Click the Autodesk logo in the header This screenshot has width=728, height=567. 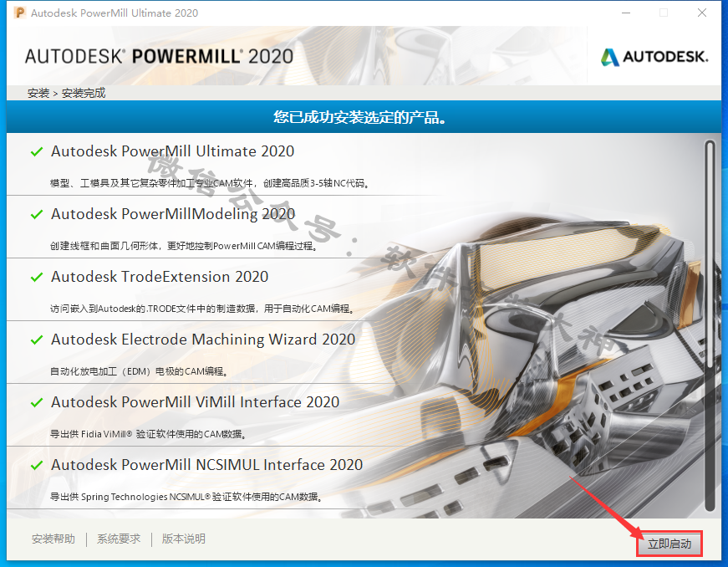654,57
